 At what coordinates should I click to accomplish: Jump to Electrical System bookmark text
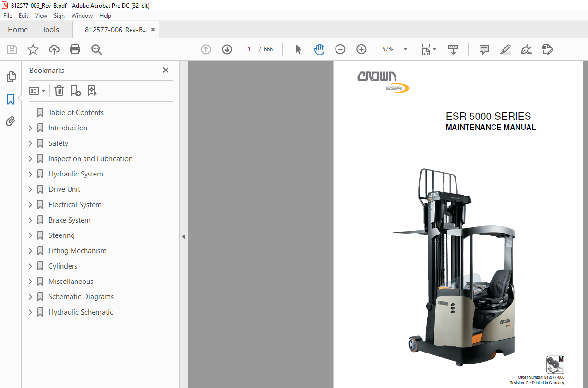click(75, 205)
